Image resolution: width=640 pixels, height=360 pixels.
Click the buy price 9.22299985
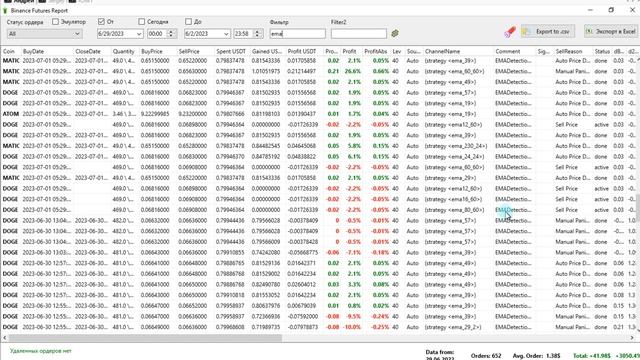point(155,114)
